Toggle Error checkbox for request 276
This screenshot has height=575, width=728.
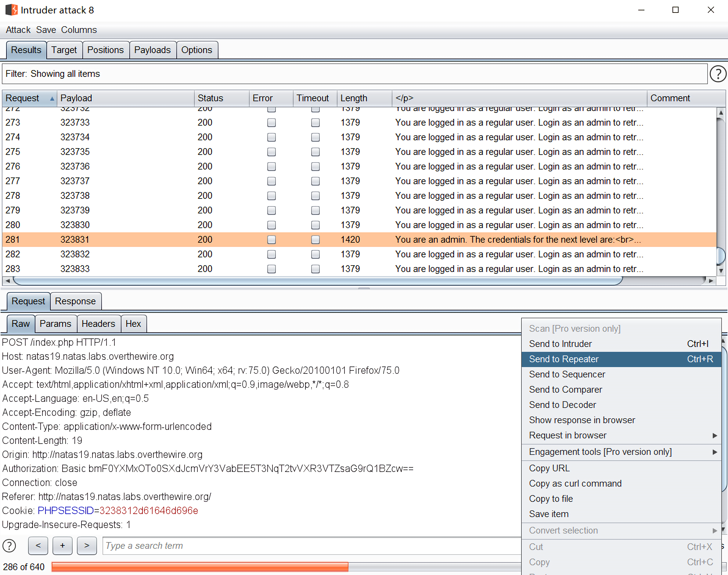(x=272, y=167)
